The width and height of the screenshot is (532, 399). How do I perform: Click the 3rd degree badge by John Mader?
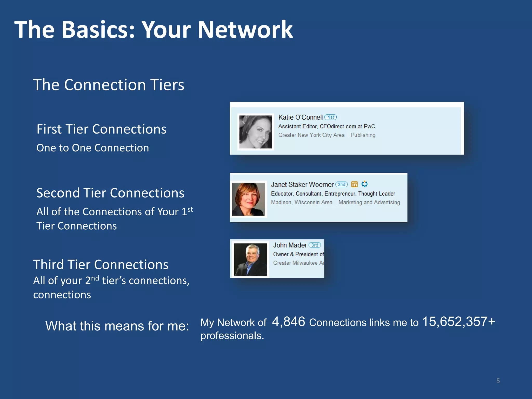coord(315,245)
